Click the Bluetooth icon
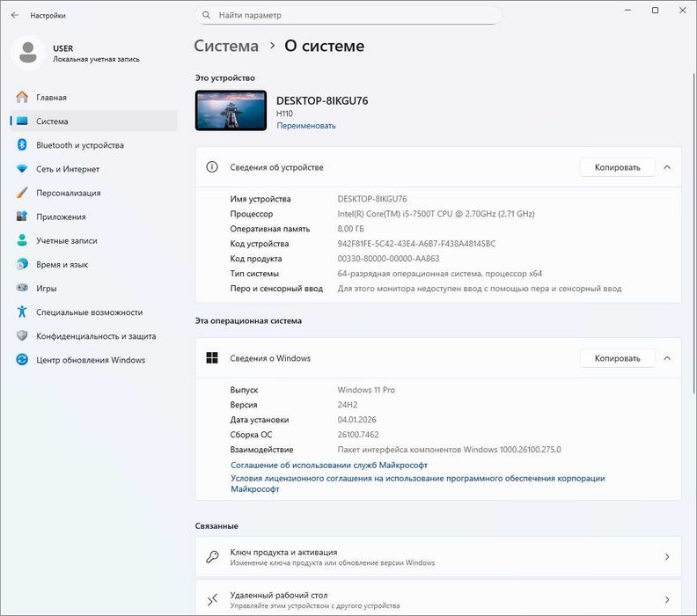This screenshot has height=616, width=697. click(x=22, y=145)
